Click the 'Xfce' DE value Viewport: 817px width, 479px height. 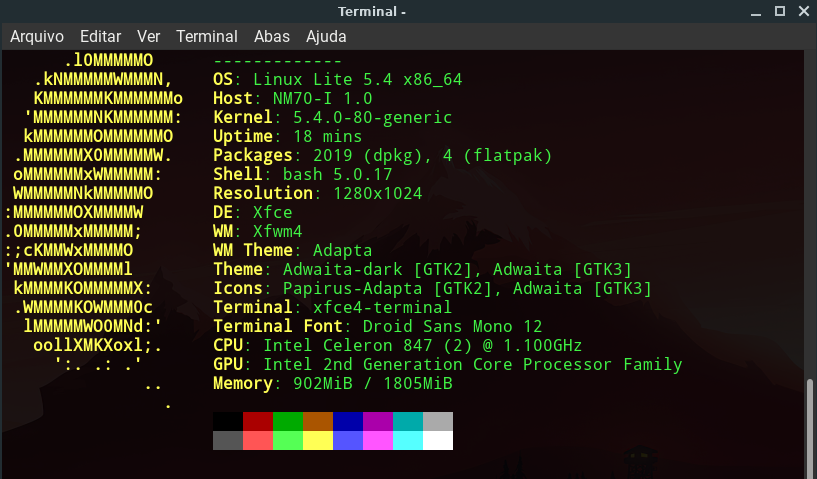point(273,212)
